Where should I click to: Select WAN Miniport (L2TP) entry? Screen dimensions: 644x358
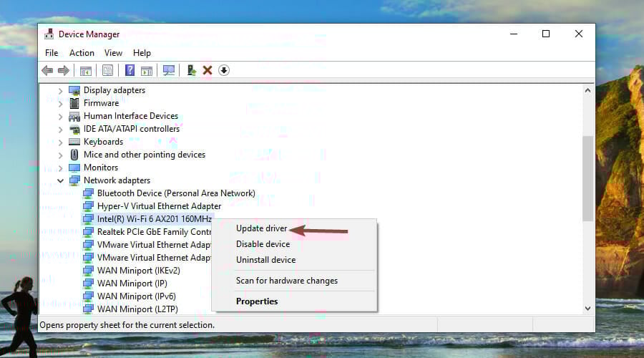point(137,309)
